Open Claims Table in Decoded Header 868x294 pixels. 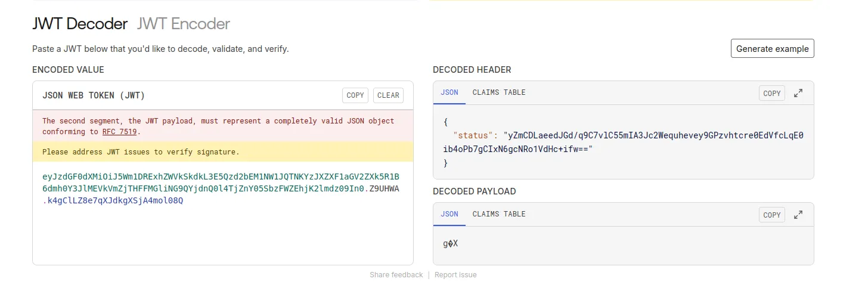pyautogui.click(x=498, y=92)
